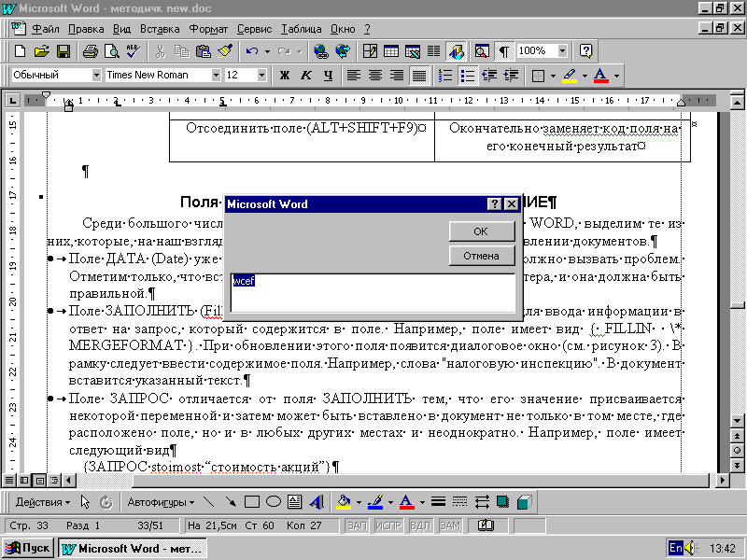This screenshot has height=560, width=747.
Task: Open the highlight color dropdown arrow
Action: [585, 76]
